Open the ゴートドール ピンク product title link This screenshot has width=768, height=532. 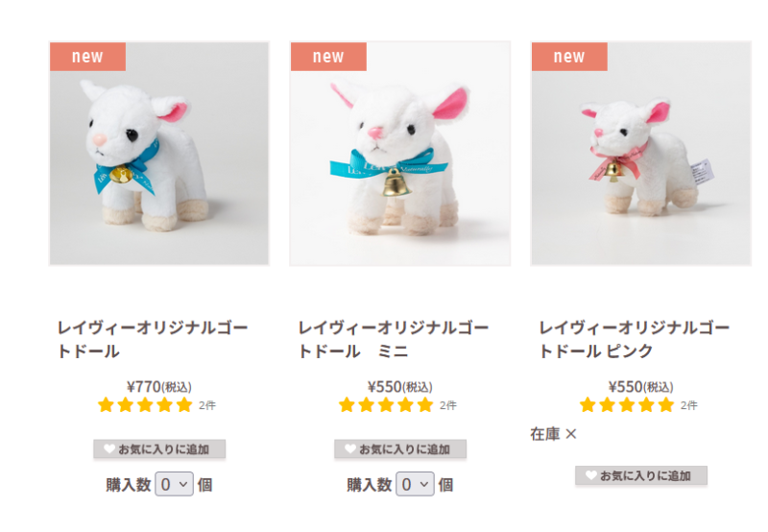pyautogui.click(x=635, y=339)
